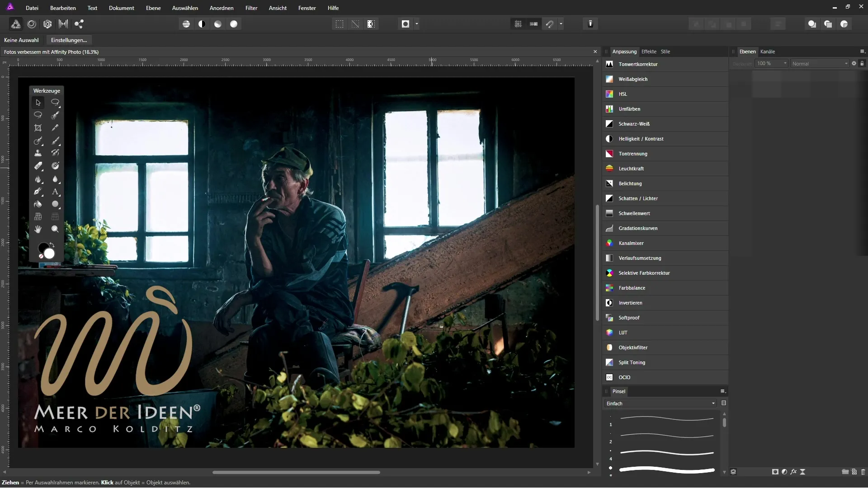868x488 pixels.
Task: Switch to the Stile tab
Action: click(665, 52)
